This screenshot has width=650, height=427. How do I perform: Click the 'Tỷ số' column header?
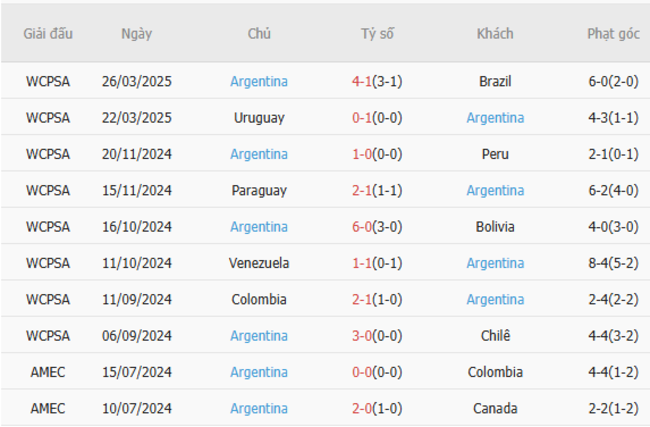point(377,33)
